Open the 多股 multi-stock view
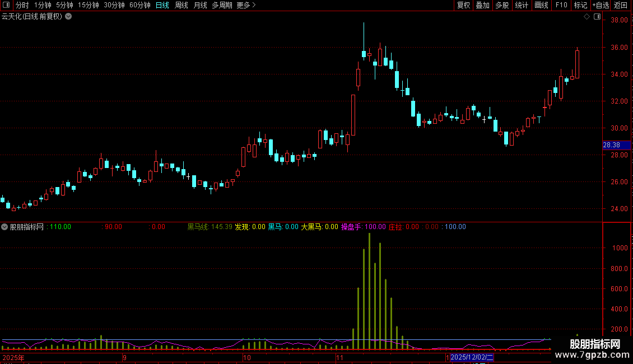Viewport: 633px width, 364px height. [x=502, y=5]
